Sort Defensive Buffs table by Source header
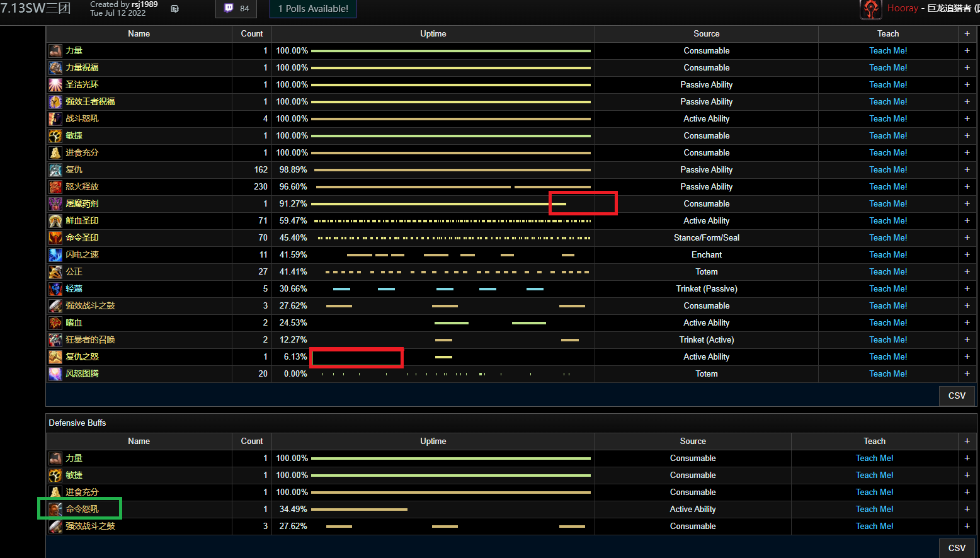This screenshot has width=980, height=558. point(693,441)
